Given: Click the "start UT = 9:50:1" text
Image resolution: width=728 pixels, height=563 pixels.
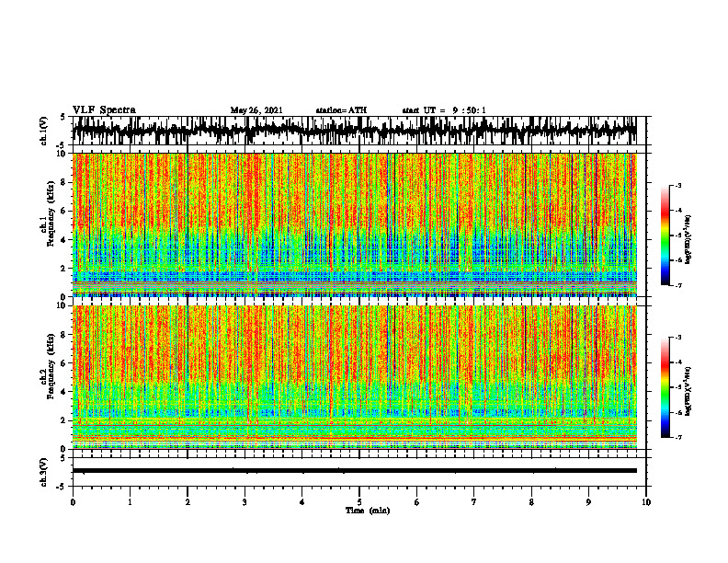Looking at the screenshot, I should pyautogui.click(x=444, y=110).
